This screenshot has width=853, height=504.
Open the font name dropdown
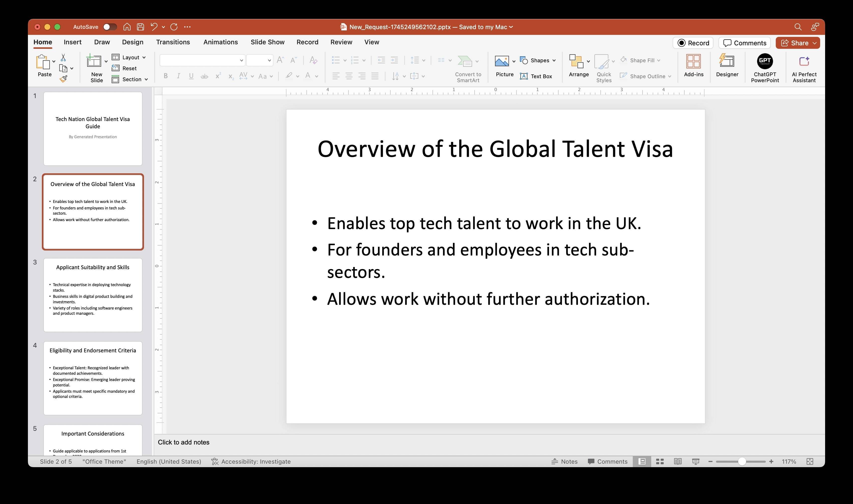pos(241,61)
